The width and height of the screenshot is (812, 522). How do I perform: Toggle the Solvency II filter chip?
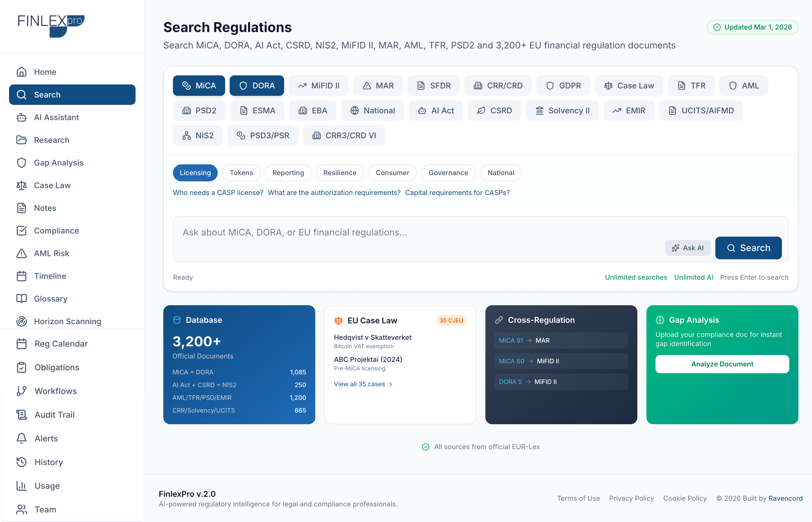coord(562,111)
